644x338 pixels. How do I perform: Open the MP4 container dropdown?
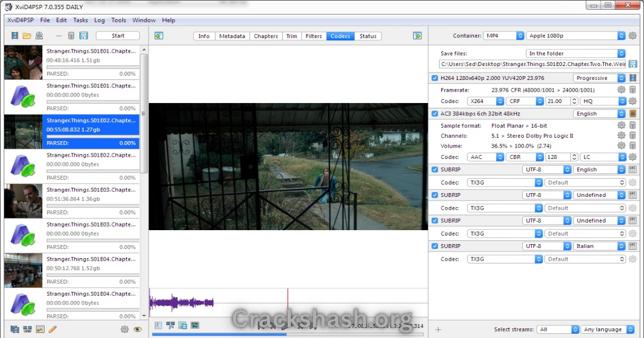coord(503,36)
